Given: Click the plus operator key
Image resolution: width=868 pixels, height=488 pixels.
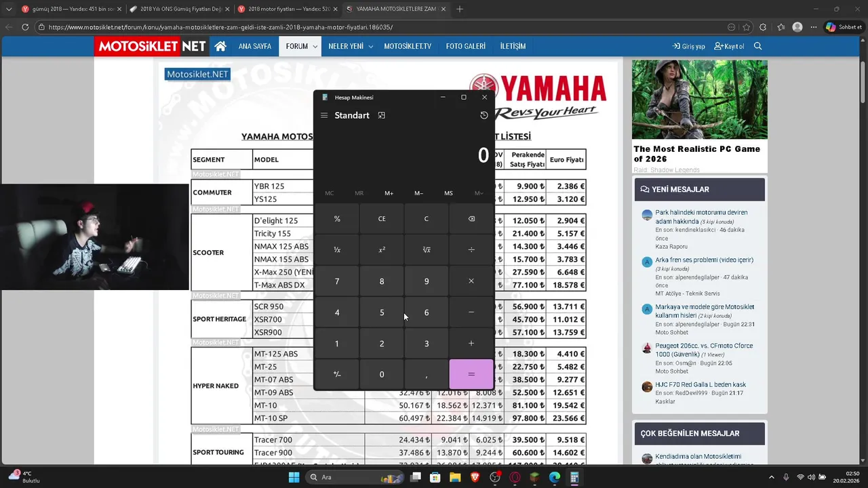Looking at the screenshot, I should (x=471, y=344).
